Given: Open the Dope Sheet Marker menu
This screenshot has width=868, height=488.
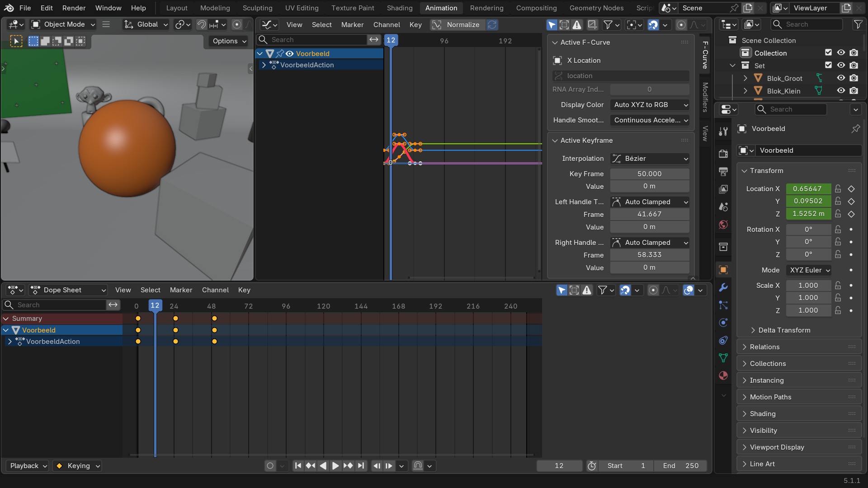Looking at the screenshot, I should [x=181, y=290].
